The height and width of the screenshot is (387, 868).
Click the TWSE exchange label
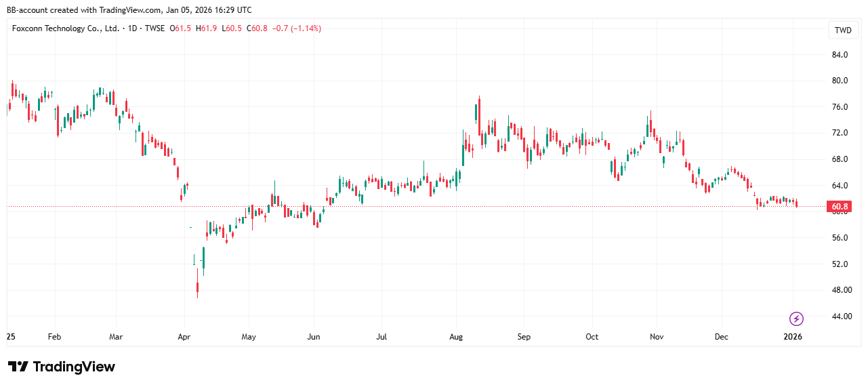[x=154, y=28]
